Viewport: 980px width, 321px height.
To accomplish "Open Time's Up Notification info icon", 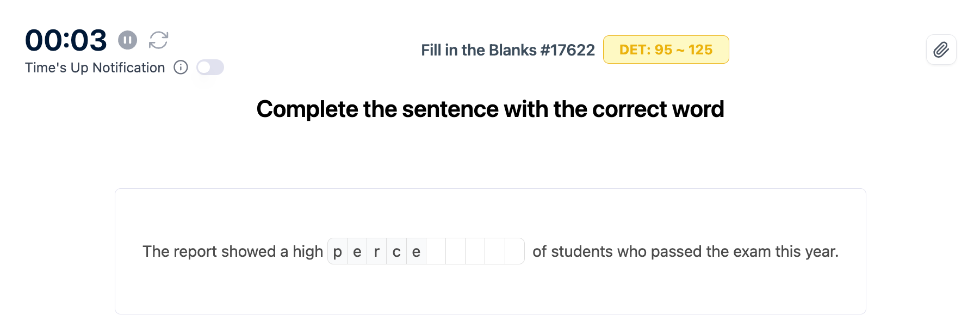I will click(x=181, y=67).
